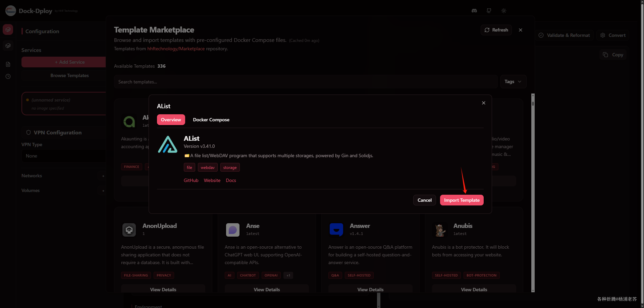View Details for AnonUpload
Screen dimensions: 644x308
pos(163,289)
